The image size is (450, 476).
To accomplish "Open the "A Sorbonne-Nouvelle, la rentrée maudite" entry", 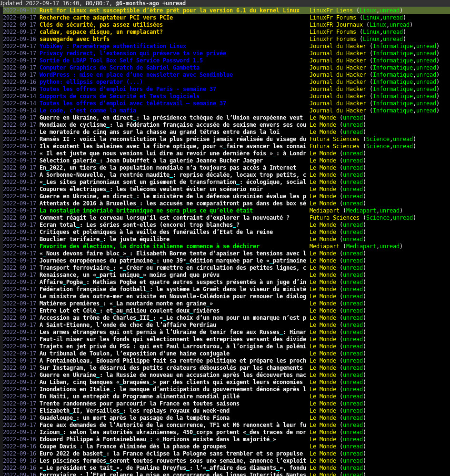I will [173, 174].
